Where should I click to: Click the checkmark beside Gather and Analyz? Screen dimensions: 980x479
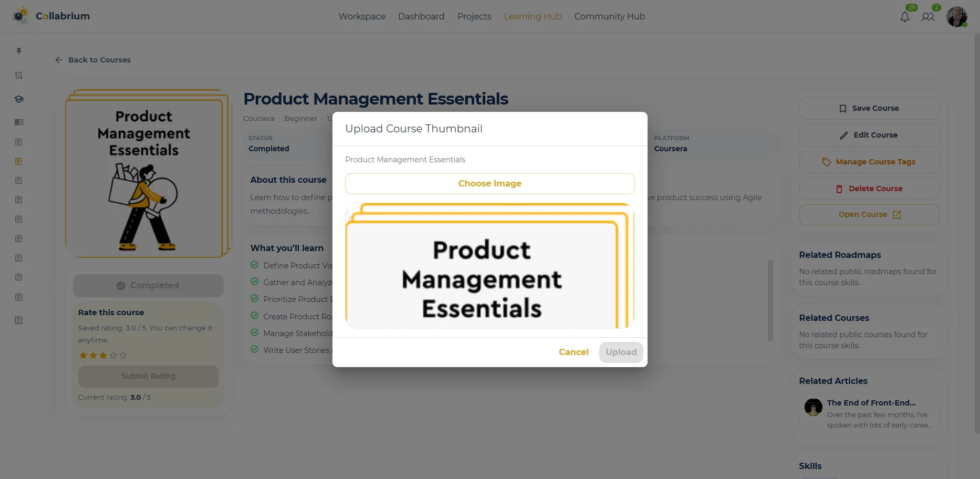pos(255,282)
